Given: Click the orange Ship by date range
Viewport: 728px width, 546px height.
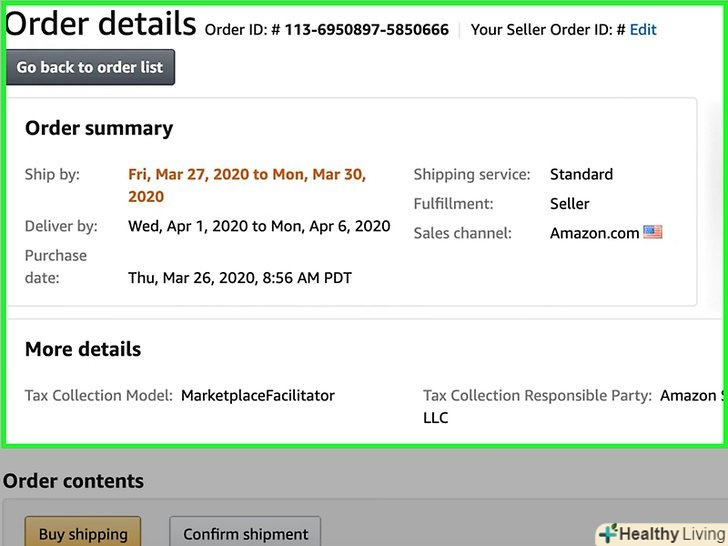Looking at the screenshot, I should point(247,185).
